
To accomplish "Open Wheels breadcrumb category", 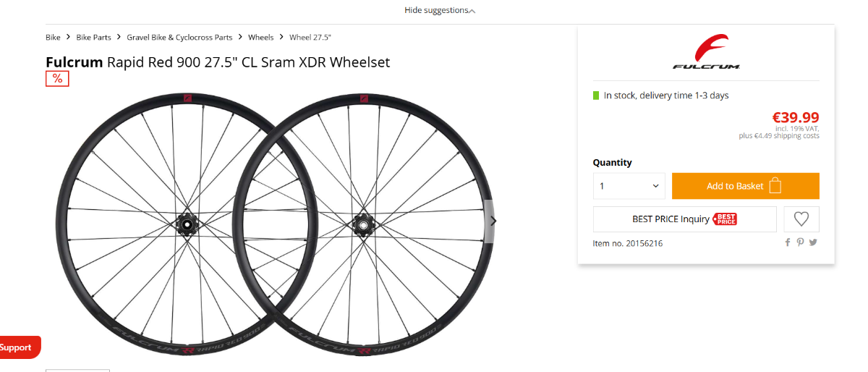I will tap(261, 37).
